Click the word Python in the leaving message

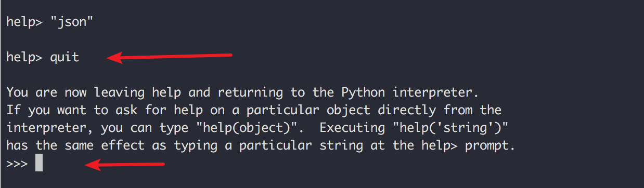click(363, 93)
